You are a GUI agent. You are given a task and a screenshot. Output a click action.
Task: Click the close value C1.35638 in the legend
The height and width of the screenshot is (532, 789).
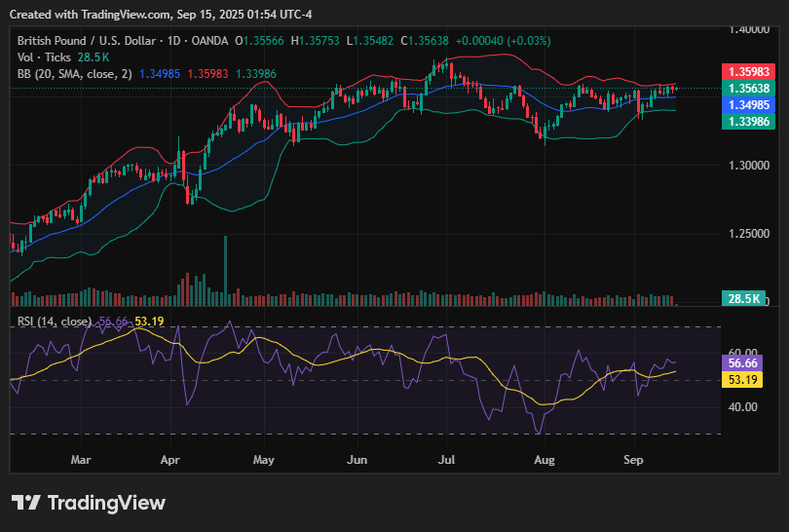pos(425,41)
